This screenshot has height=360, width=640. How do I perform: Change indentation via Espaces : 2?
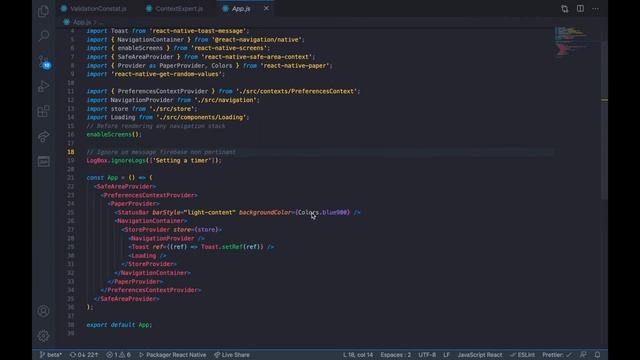tap(396, 355)
